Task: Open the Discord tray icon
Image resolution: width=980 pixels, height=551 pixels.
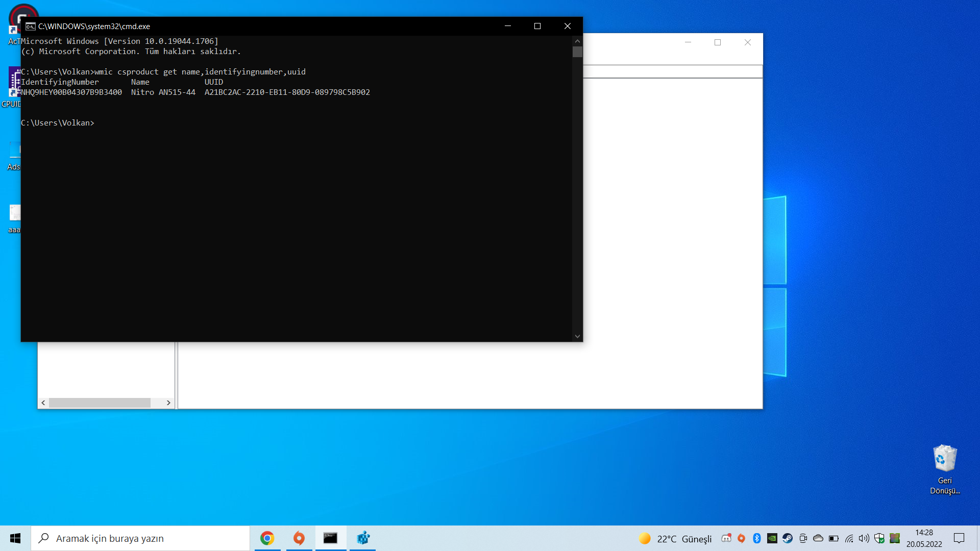Action: (726, 538)
